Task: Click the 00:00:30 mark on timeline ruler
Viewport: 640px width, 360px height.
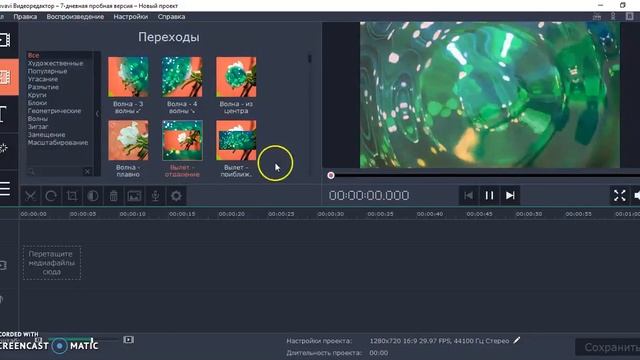Action: point(331,214)
